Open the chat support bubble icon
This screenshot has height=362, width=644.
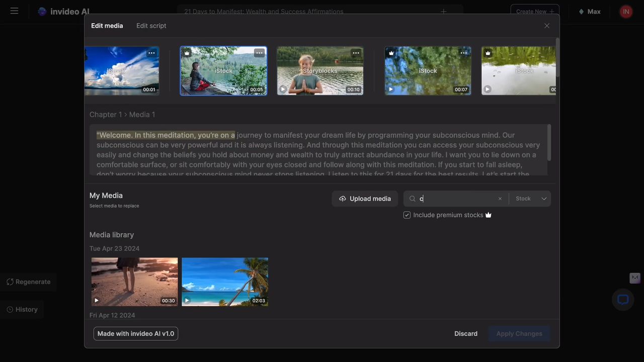click(623, 300)
